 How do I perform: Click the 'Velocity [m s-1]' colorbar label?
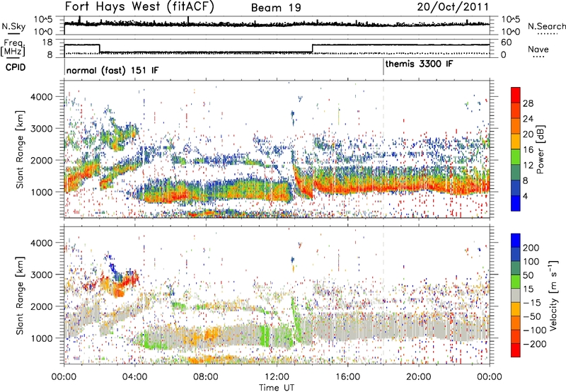(553, 295)
